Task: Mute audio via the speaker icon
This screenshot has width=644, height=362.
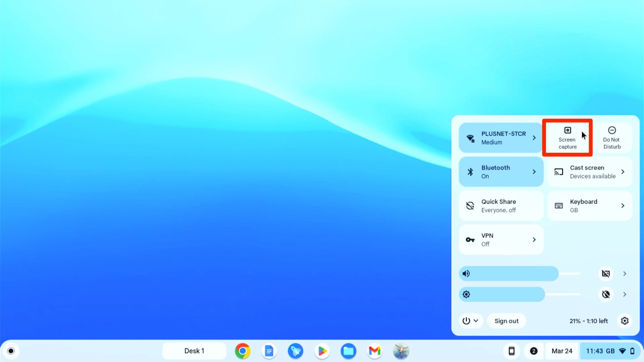Action: click(x=466, y=273)
